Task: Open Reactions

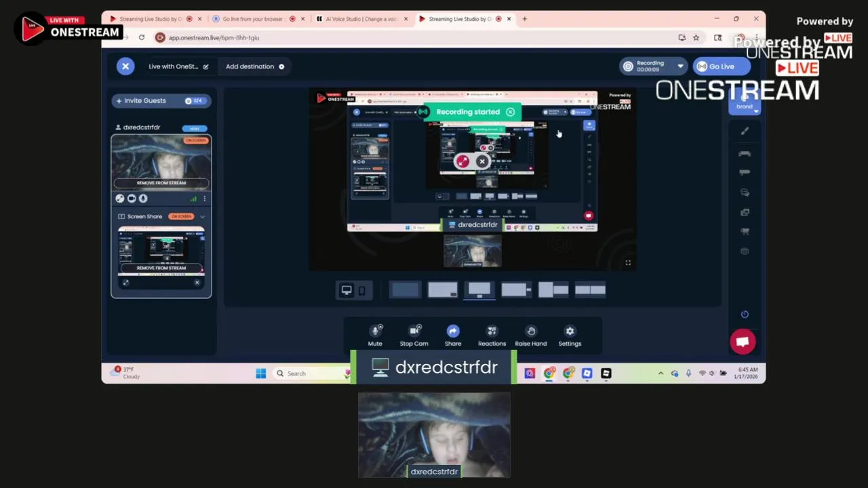Action: (492, 335)
